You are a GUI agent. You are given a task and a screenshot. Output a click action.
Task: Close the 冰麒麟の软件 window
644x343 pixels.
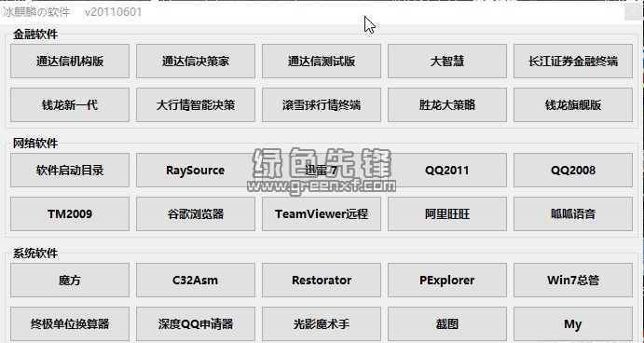click(x=633, y=12)
